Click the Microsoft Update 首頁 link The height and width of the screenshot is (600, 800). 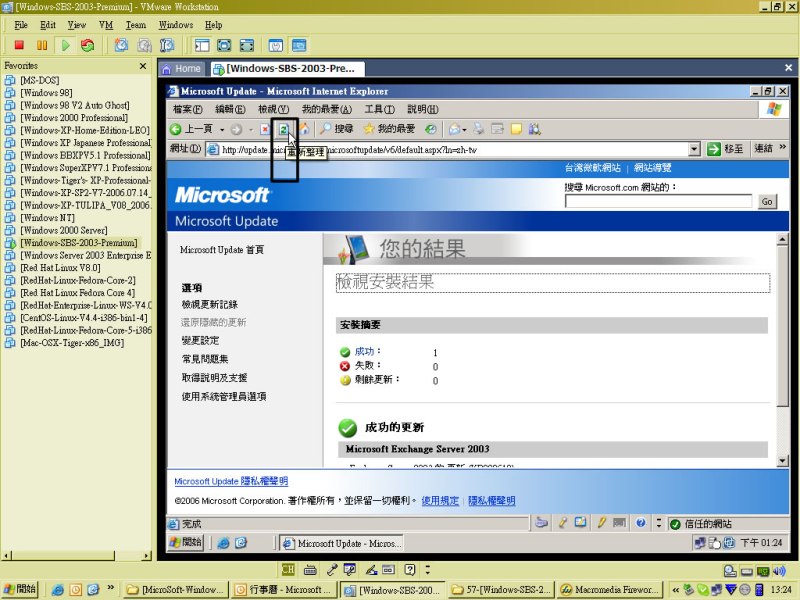[x=222, y=250]
